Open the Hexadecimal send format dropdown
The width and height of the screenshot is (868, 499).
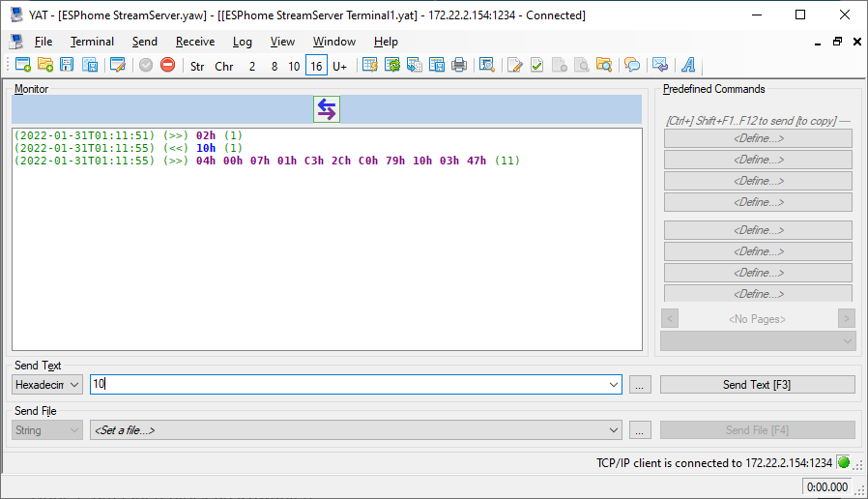(x=47, y=385)
